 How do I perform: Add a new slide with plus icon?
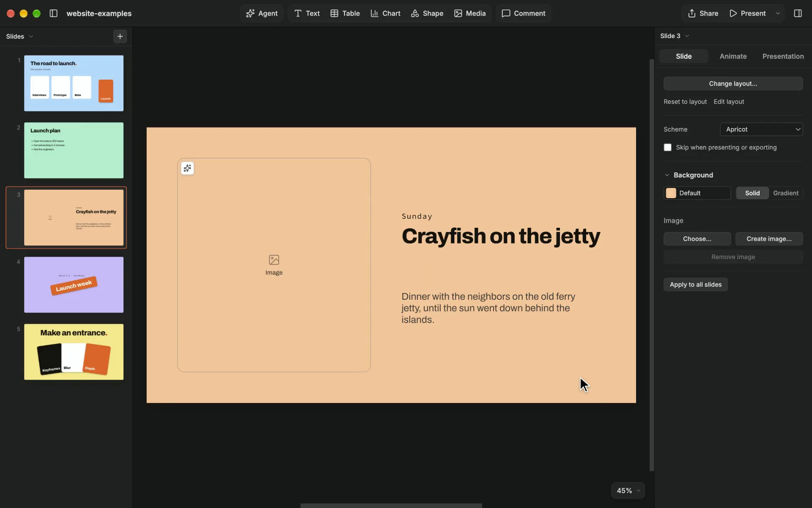pos(120,36)
